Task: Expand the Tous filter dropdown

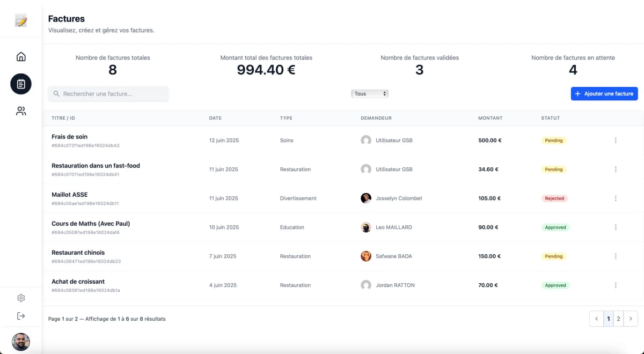Action: (370, 94)
